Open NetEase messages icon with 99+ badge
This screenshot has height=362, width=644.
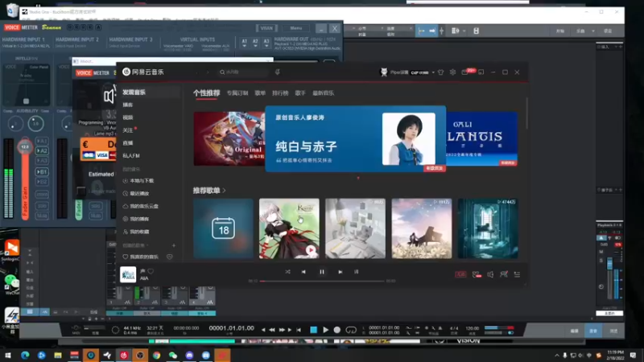point(465,72)
